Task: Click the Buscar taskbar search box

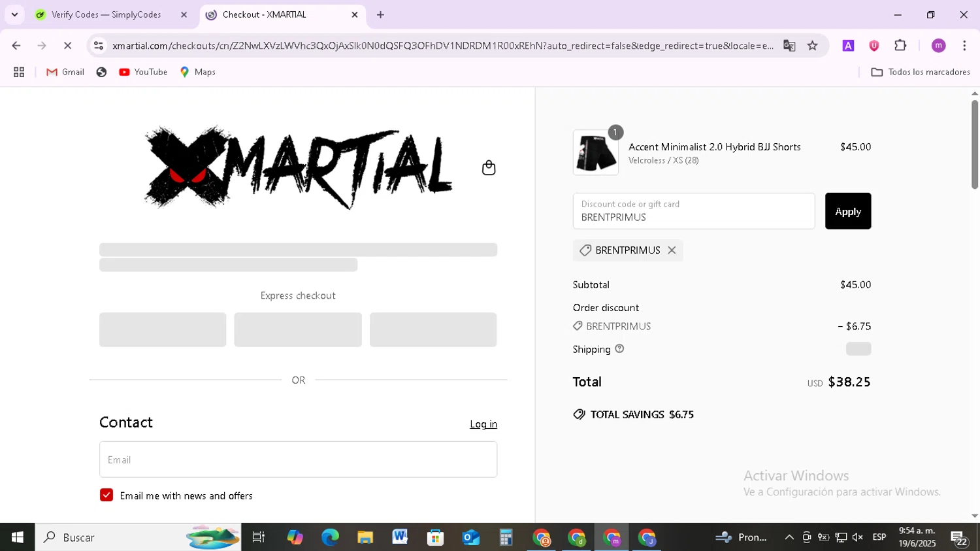Action: 138,537
